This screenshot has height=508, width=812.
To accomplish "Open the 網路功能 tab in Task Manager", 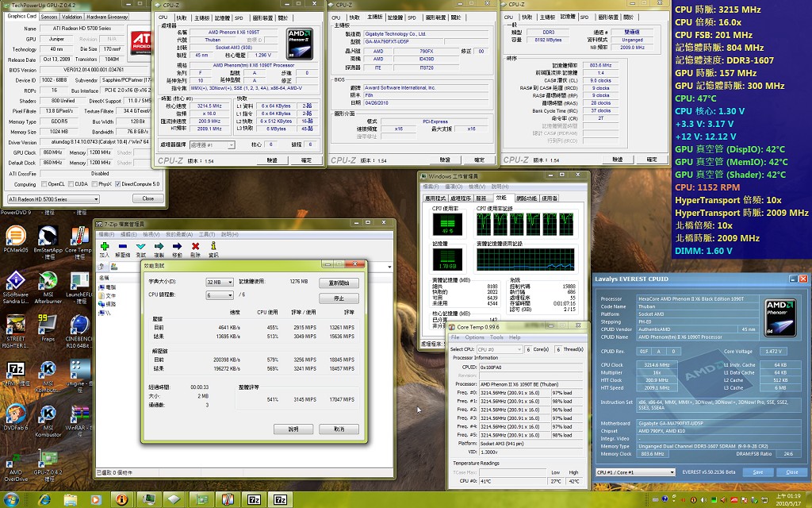I will coord(527,198).
